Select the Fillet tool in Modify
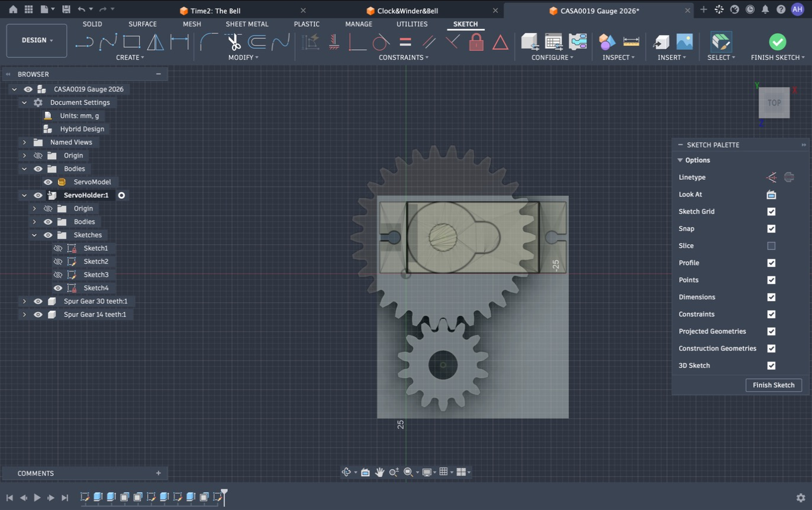Image resolution: width=812 pixels, height=510 pixels. 209,42
